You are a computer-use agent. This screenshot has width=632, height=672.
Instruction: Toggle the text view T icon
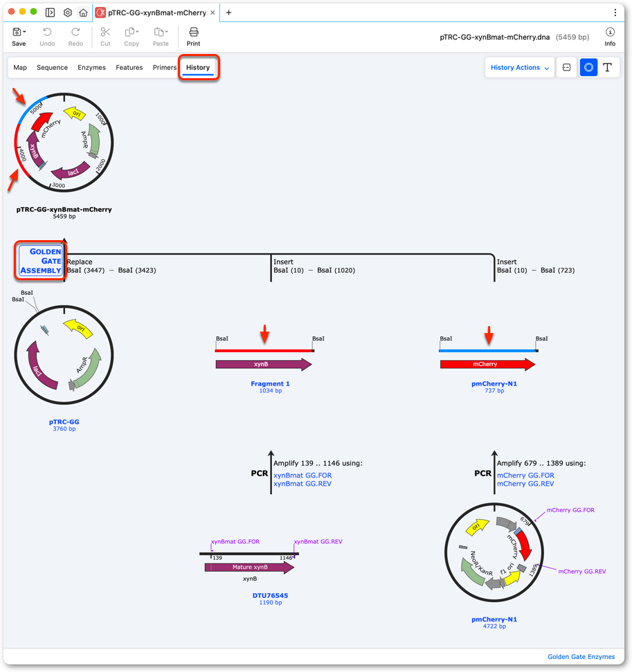(x=608, y=67)
